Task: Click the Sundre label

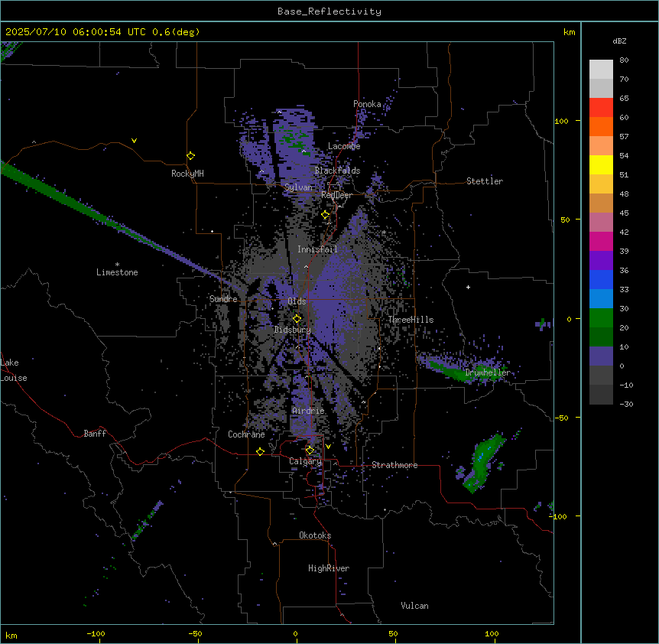Action: coord(223,299)
